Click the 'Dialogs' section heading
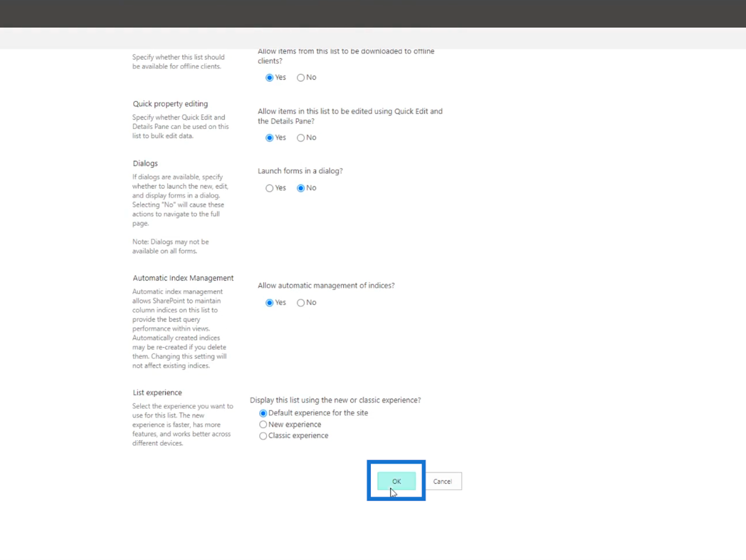The width and height of the screenshot is (746, 560). coord(145,163)
